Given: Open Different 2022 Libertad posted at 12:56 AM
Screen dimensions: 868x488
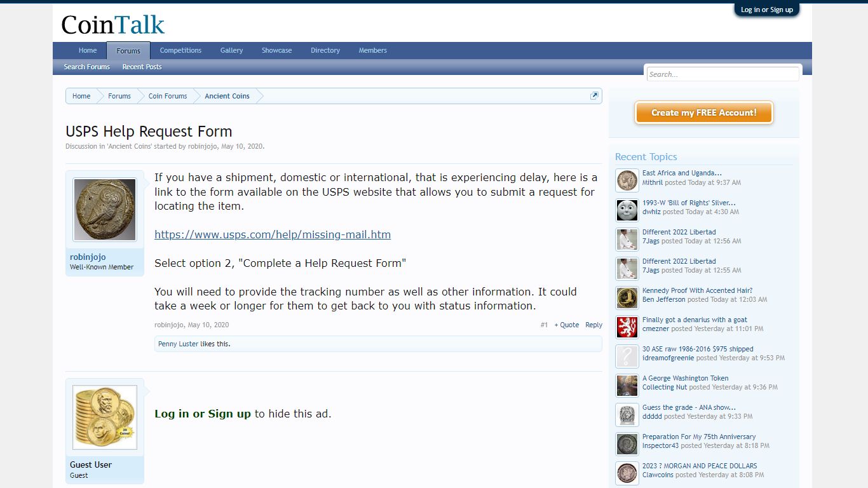Looking at the screenshot, I should tap(679, 232).
